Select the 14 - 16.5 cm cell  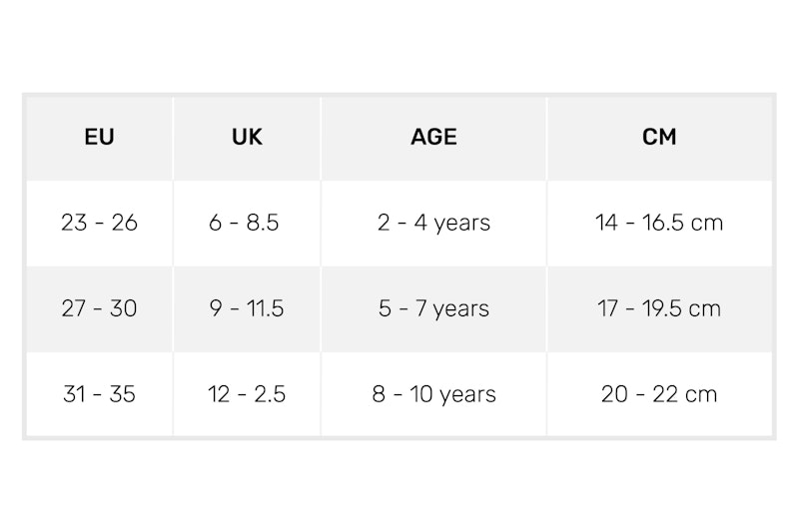pyautogui.click(x=659, y=223)
